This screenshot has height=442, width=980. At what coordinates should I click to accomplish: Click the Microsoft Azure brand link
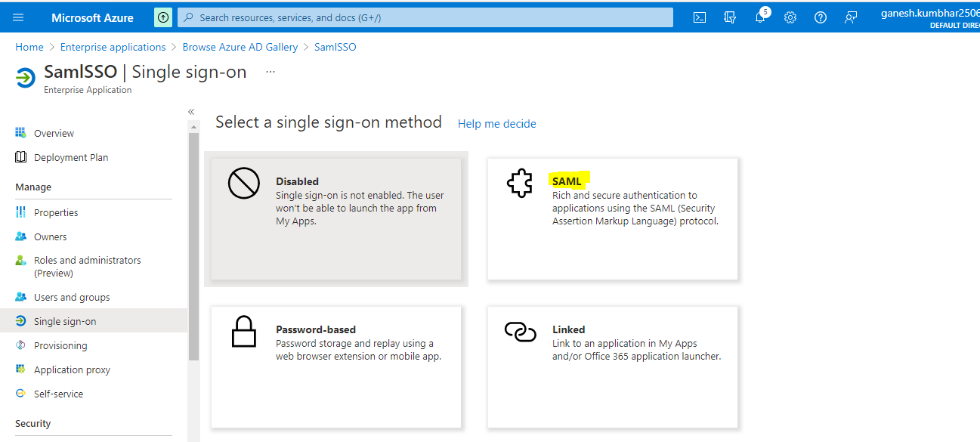pyautogui.click(x=93, y=17)
